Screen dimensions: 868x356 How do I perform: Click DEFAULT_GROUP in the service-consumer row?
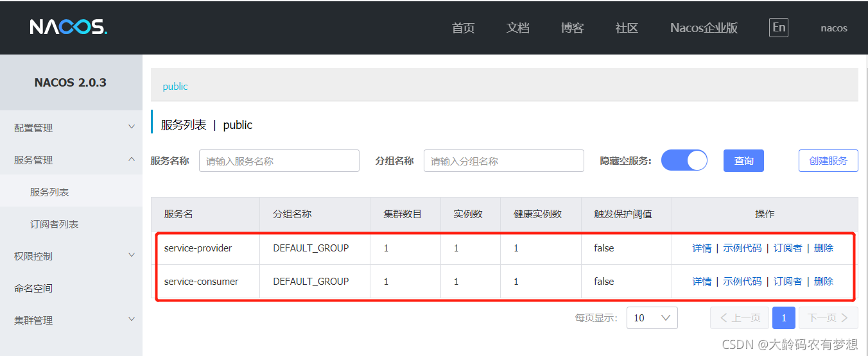(311, 281)
